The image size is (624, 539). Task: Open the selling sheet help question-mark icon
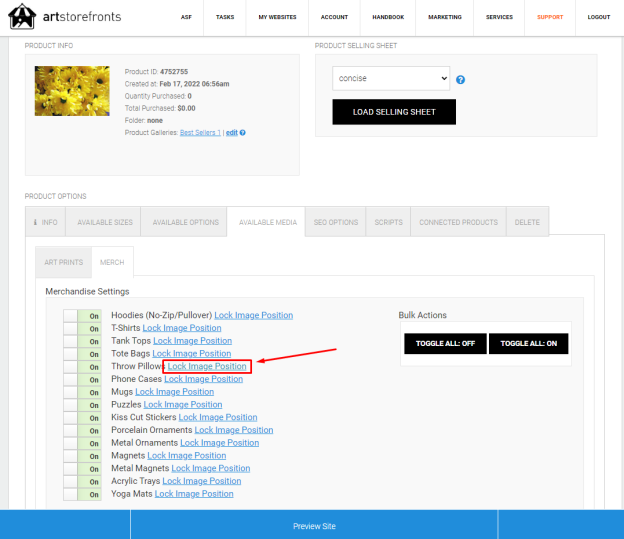tap(460, 80)
